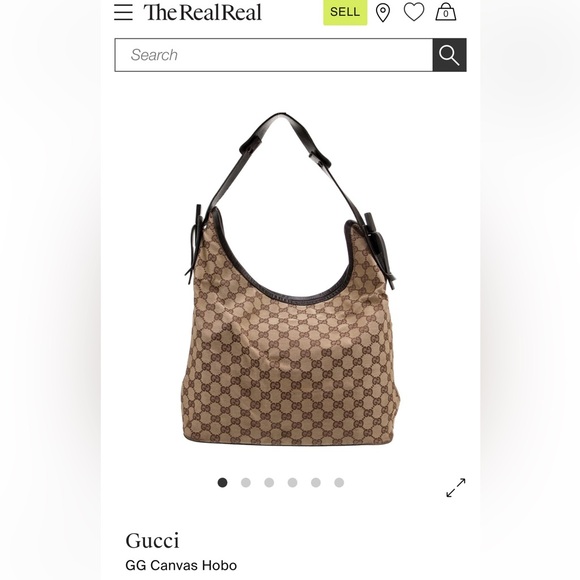The height and width of the screenshot is (580, 580).
Task: Open the heart wishlist icon
Action: [414, 12]
